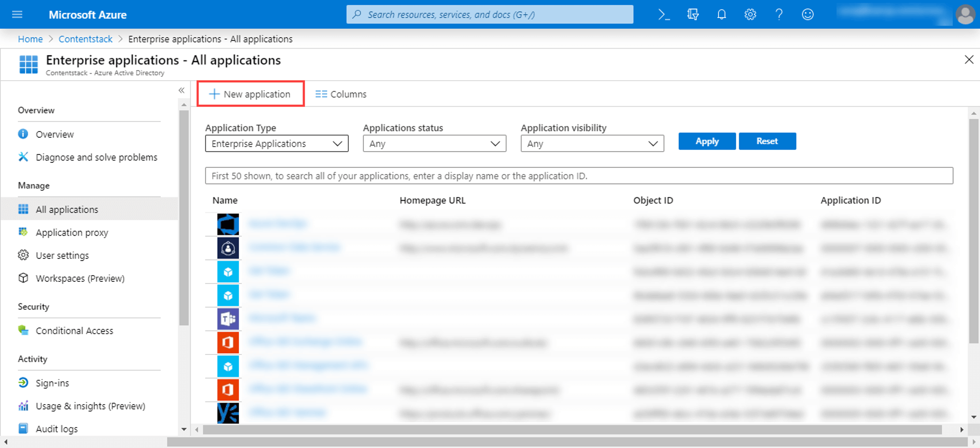Click the Microsoft Teams app icon
This screenshot has height=448, width=980.
pos(228,319)
